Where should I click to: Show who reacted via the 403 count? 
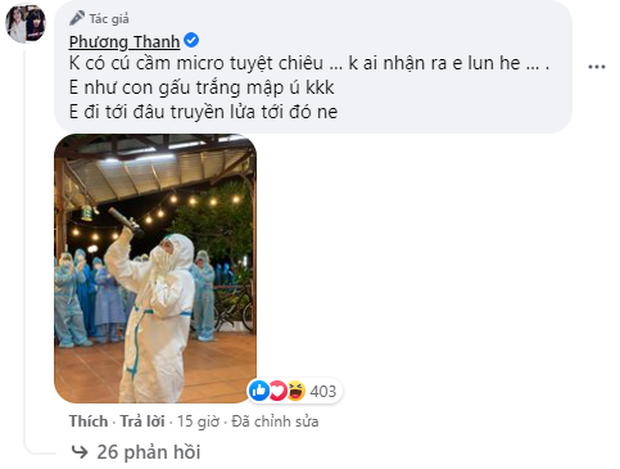323,391
